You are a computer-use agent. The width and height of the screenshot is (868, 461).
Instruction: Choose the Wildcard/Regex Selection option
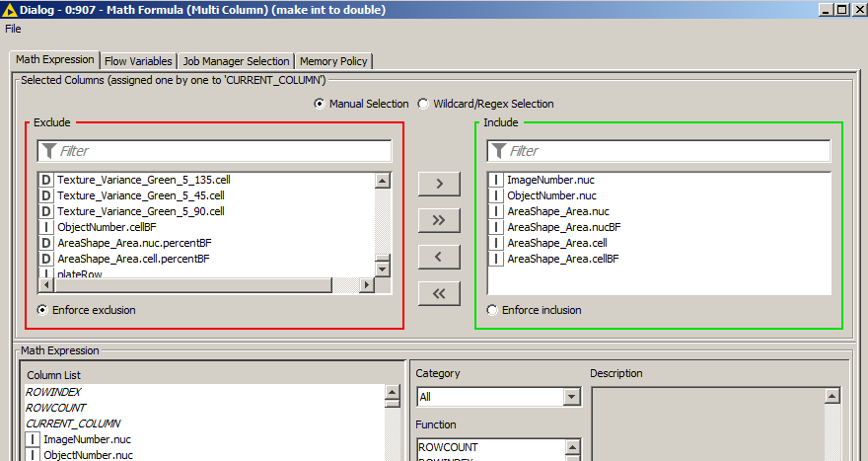click(423, 104)
